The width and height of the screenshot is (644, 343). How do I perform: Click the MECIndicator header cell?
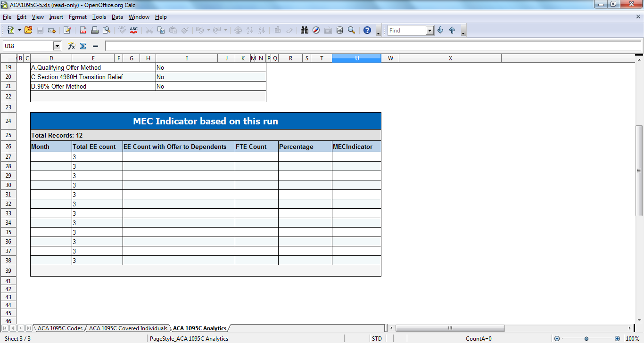click(356, 147)
